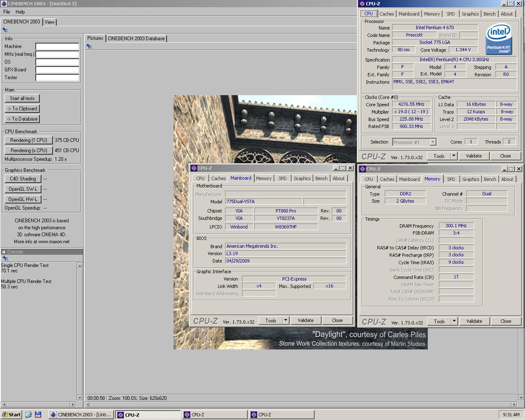The image size is (525, 420).
Task: Click the pin icon in Console panel
Action: 5,258
